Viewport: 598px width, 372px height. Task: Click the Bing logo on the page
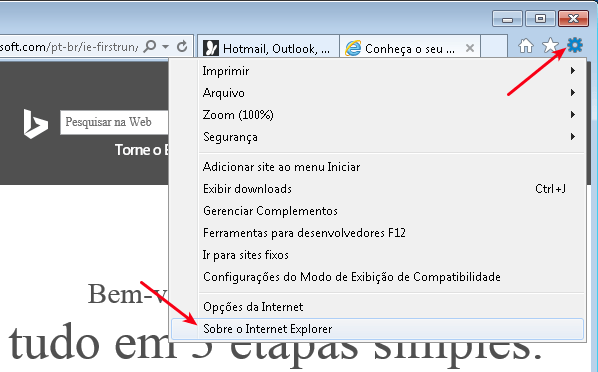[35, 124]
